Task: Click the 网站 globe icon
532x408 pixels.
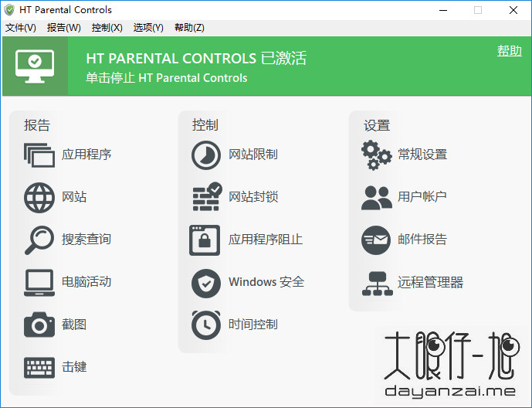Action: click(39, 198)
